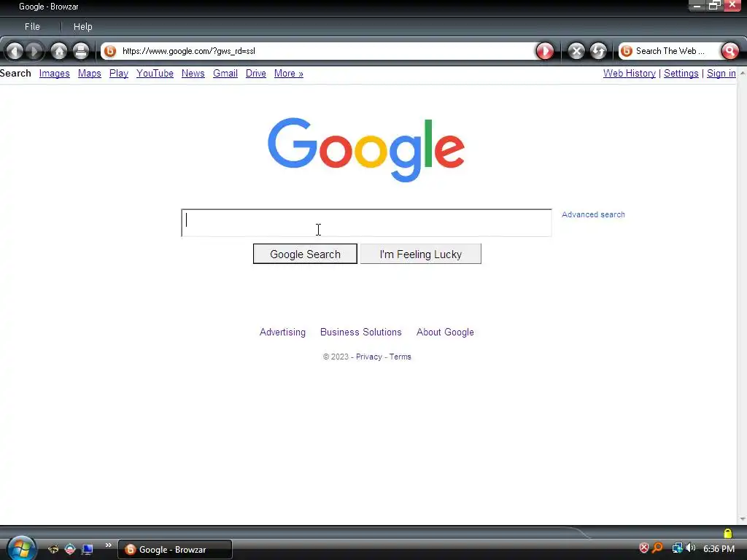Click the I'm Feeling Lucky button

421,254
